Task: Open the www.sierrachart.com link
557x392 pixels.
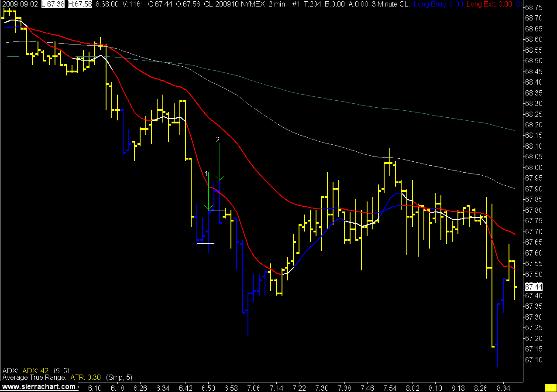Action: point(38,387)
